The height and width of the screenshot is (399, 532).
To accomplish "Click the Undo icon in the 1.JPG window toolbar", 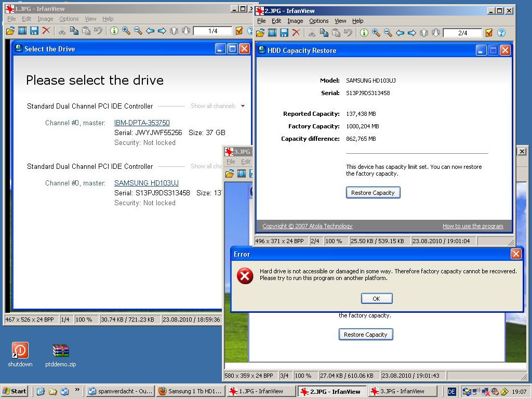I will (x=98, y=31).
